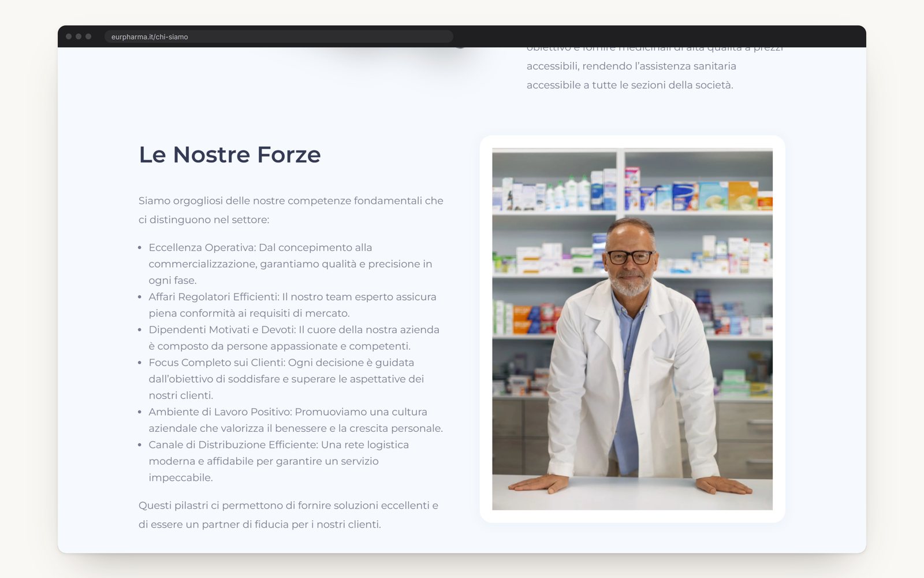Image resolution: width=924 pixels, height=578 pixels.
Task: Click the 'Canale di Distribuzione Efficiente' bullet text
Action: click(279, 461)
